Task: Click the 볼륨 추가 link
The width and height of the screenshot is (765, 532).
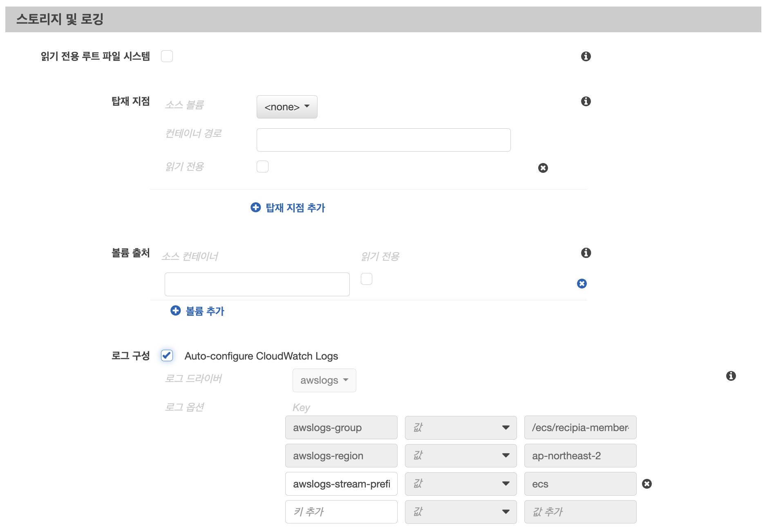Action: point(206,311)
